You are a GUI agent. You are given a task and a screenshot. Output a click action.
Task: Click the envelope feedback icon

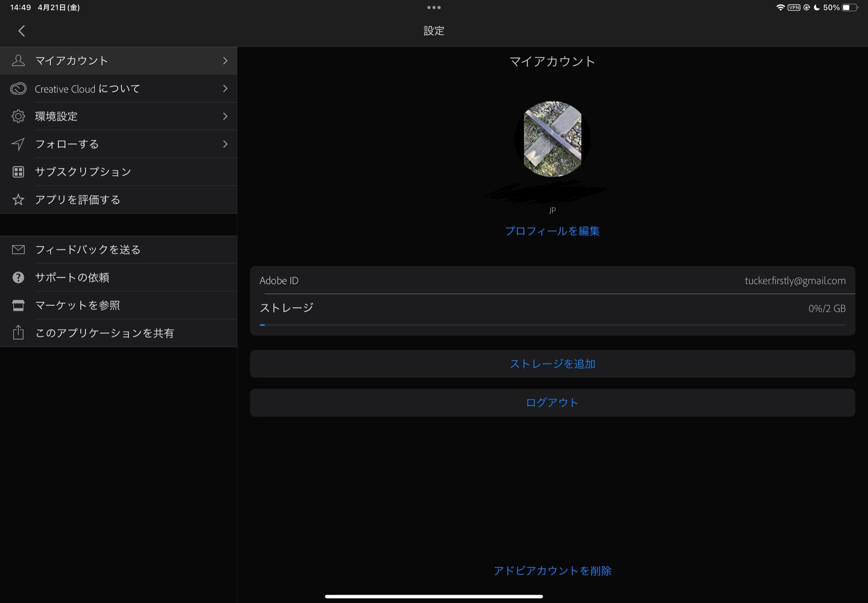(x=18, y=250)
